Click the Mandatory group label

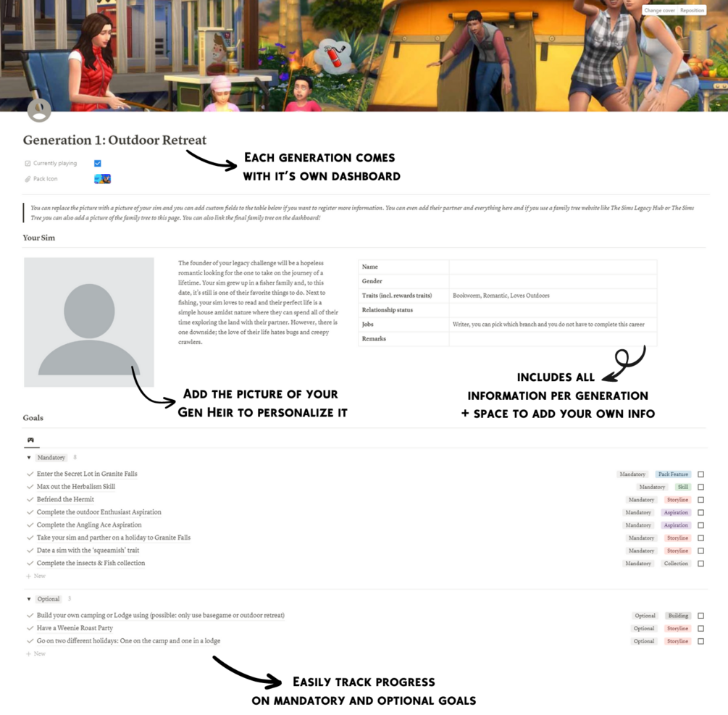click(x=51, y=458)
